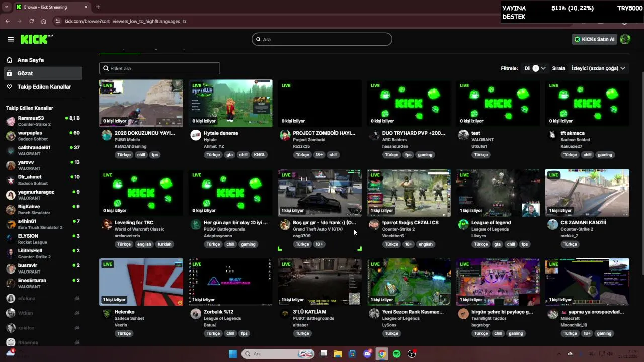Click the hasandurden streamer avatar

pos(374,135)
